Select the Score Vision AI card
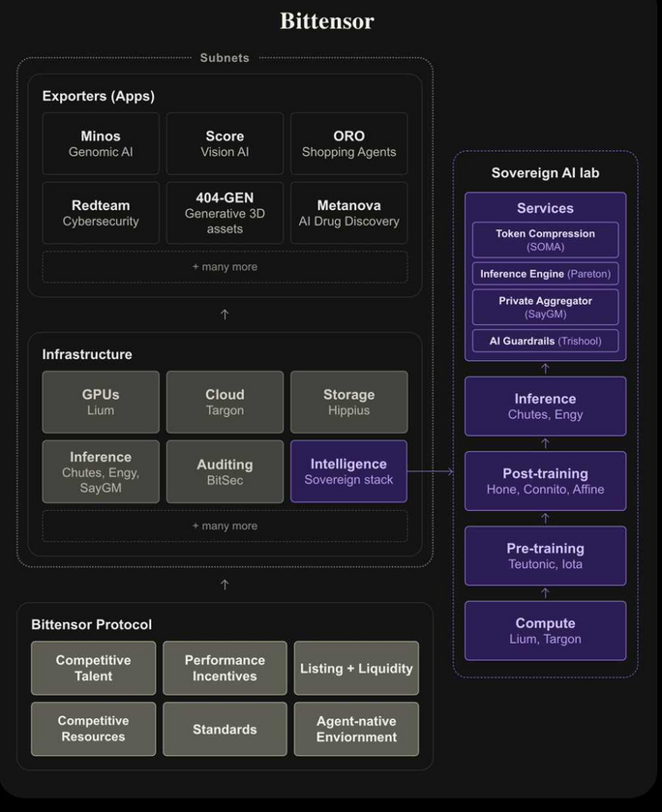The height and width of the screenshot is (812, 662). click(225, 143)
